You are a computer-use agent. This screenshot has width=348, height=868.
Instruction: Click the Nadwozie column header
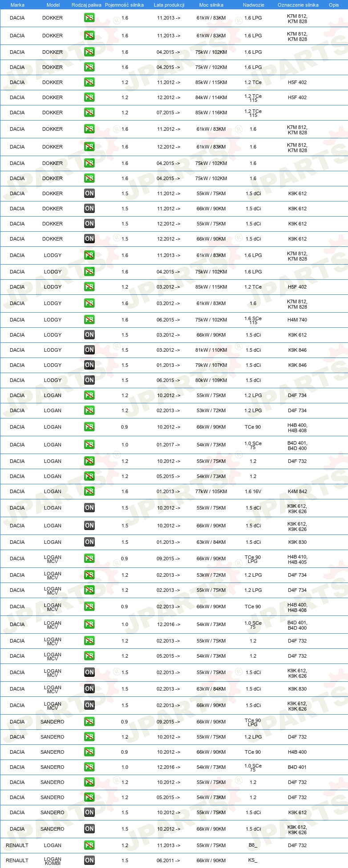(254, 5)
